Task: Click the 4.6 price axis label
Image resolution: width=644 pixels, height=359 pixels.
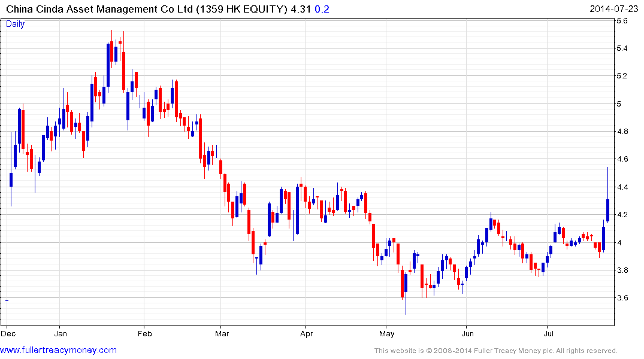Action: (x=622, y=159)
